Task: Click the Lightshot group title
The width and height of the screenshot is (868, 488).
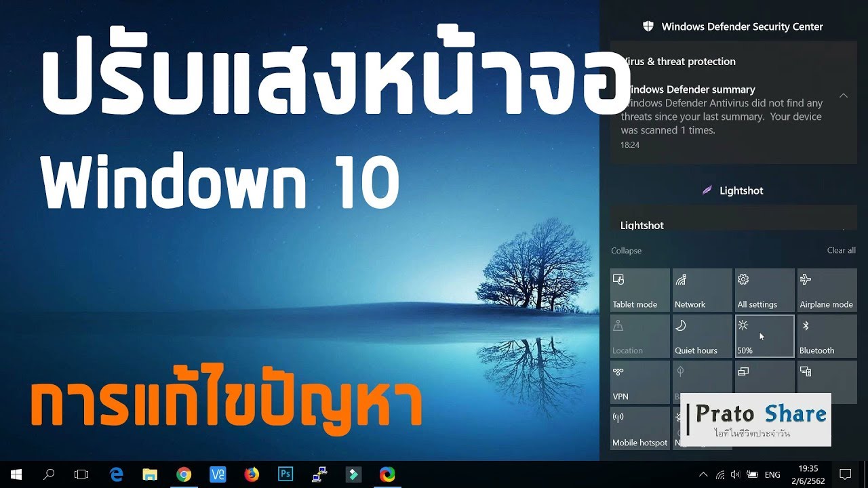Action: [x=741, y=190]
